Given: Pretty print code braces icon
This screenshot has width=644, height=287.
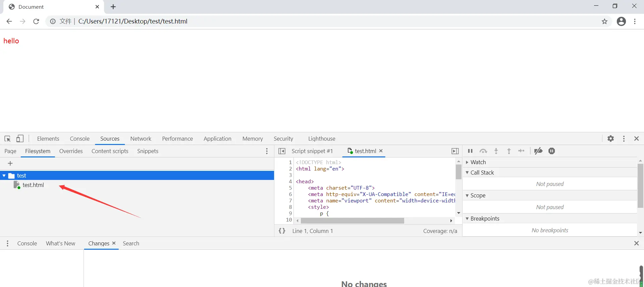Looking at the screenshot, I should tap(282, 231).
